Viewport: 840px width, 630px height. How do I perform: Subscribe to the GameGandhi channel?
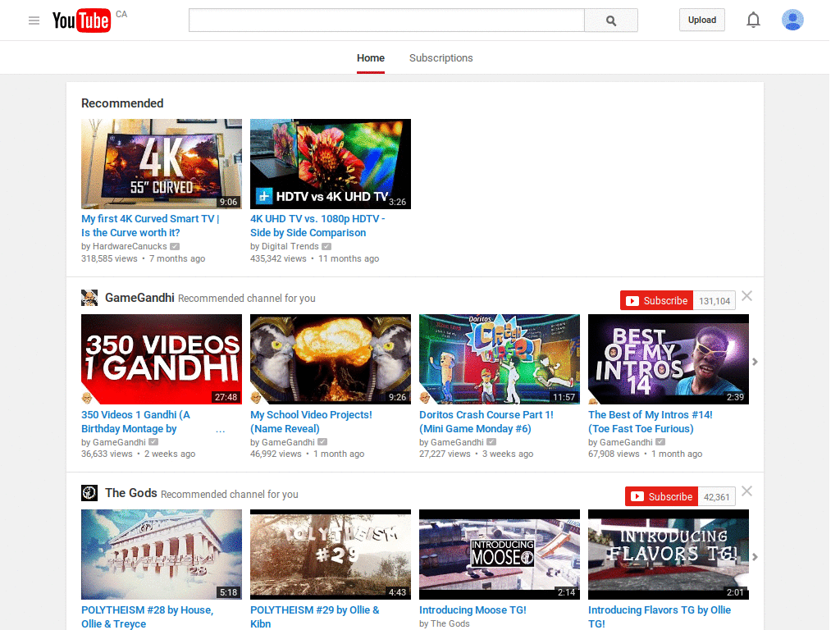(x=656, y=300)
